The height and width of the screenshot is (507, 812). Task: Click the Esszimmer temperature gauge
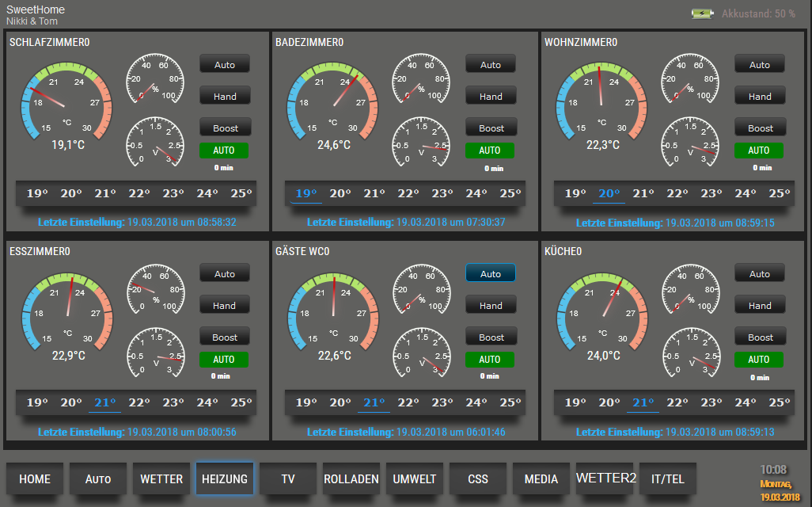click(x=67, y=311)
